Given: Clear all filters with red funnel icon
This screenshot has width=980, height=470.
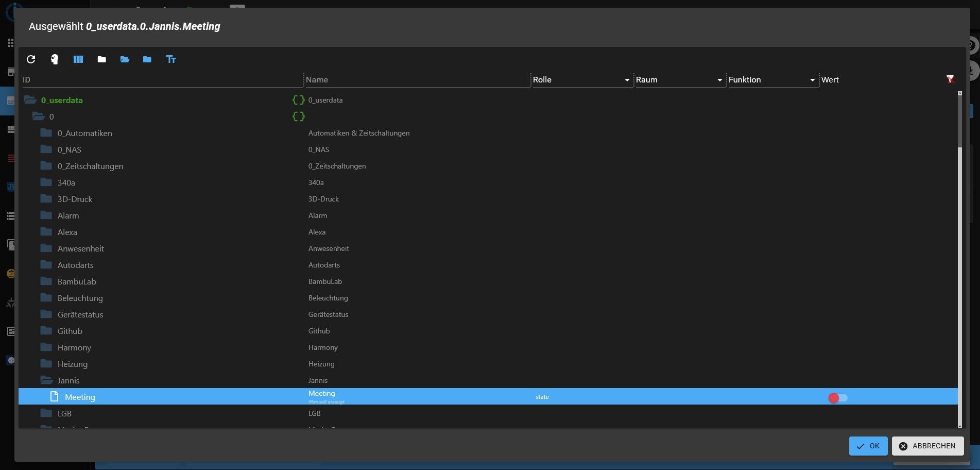Looking at the screenshot, I should (x=950, y=79).
